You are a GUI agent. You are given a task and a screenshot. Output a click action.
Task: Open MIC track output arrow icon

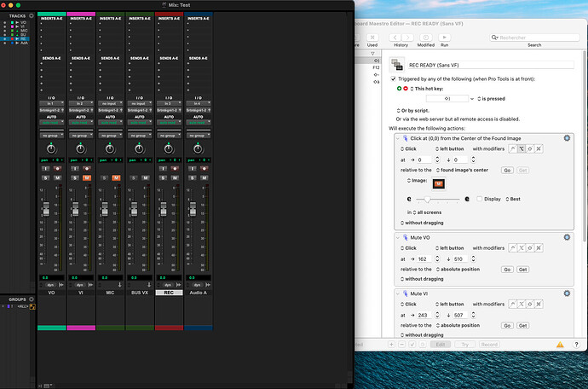tap(120, 285)
